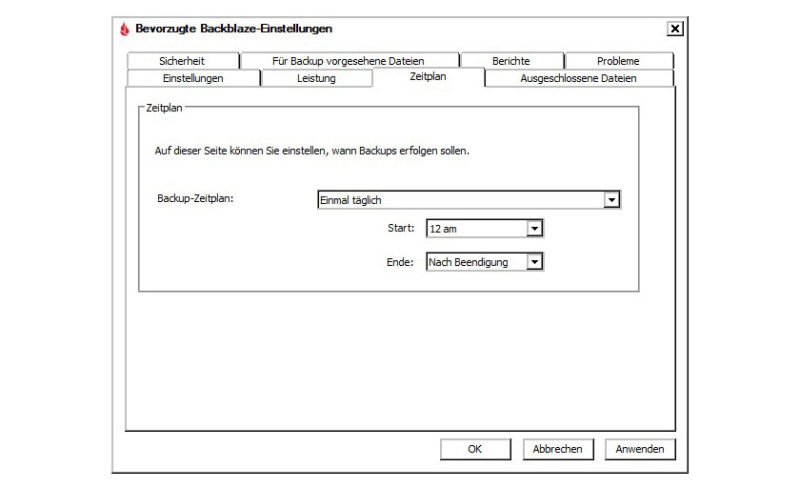Close the Backblaze settings dialog

tap(674, 29)
